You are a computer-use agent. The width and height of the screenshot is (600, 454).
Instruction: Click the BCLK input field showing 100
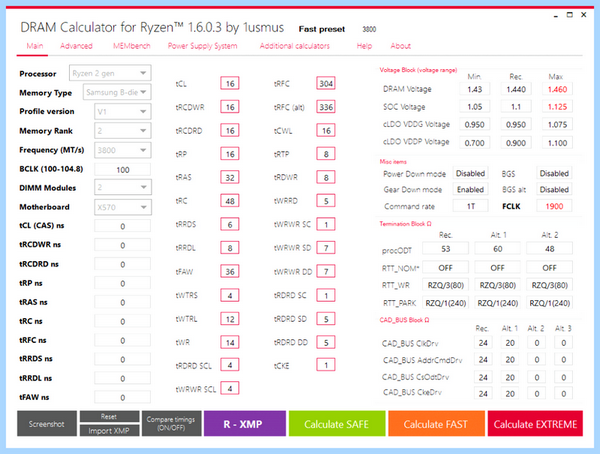(122, 170)
